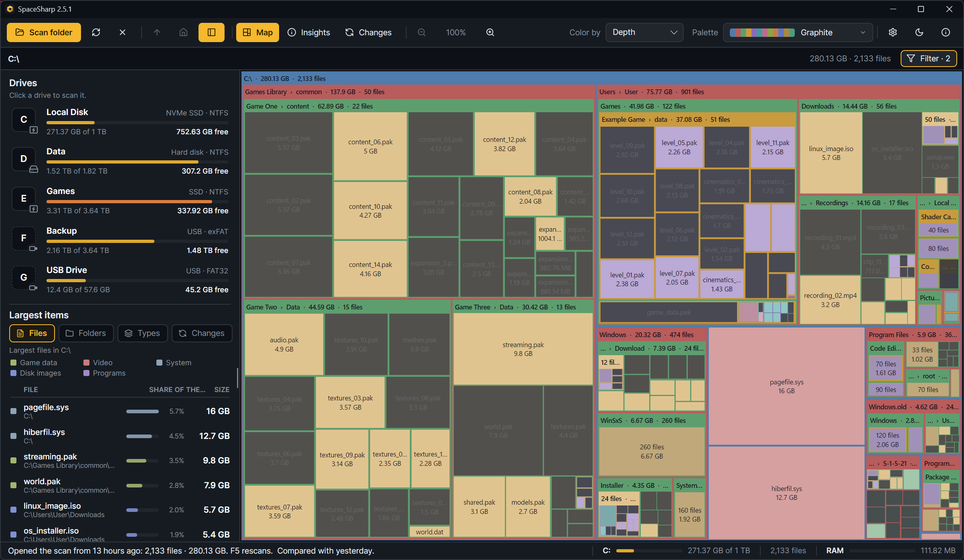
Task: Click the 100% zoom level button
Action: click(x=456, y=32)
